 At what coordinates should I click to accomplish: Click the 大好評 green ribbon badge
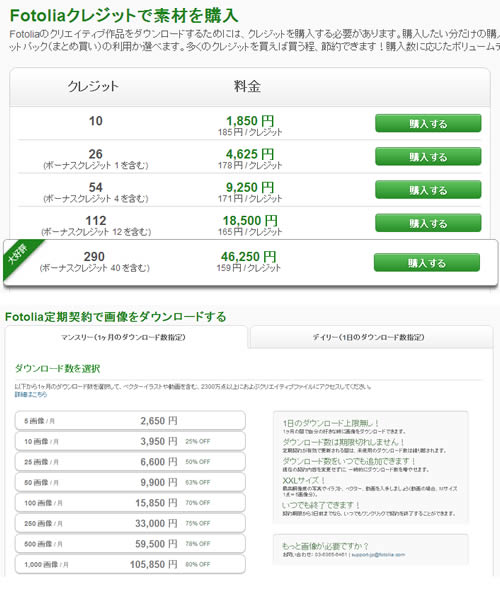click(x=19, y=256)
